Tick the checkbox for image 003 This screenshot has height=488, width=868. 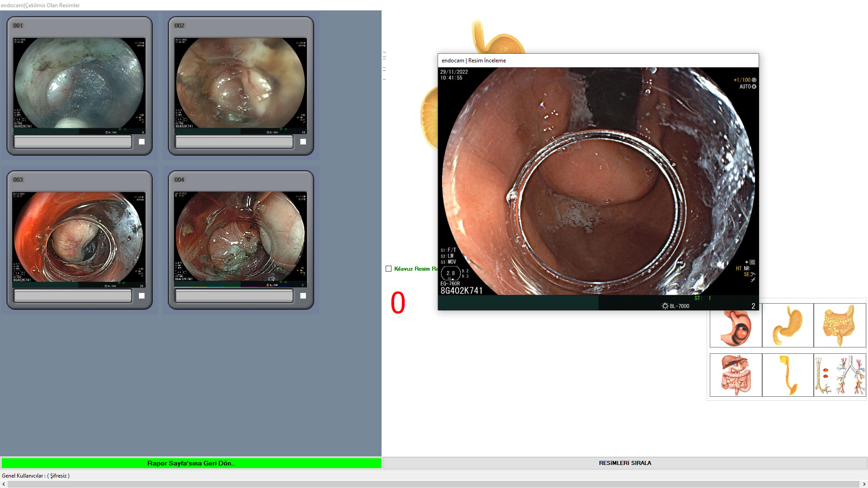142,296
